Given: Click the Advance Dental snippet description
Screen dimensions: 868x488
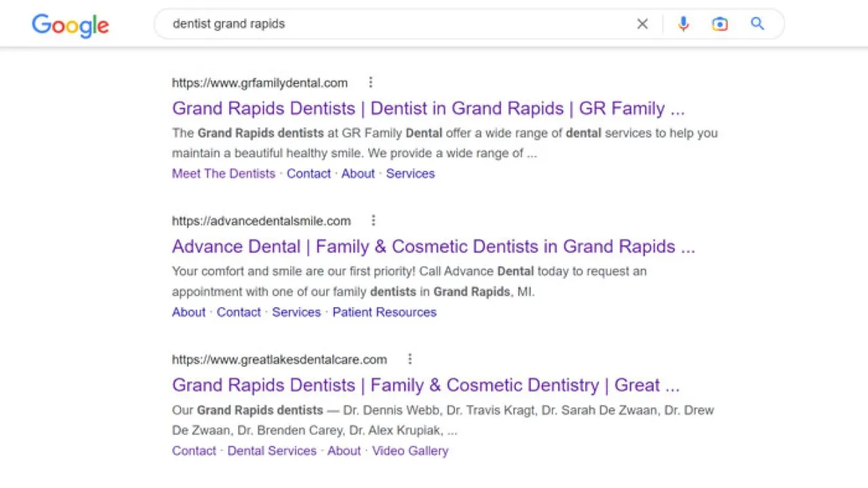Looking at the screenshot, I should 410,281.
